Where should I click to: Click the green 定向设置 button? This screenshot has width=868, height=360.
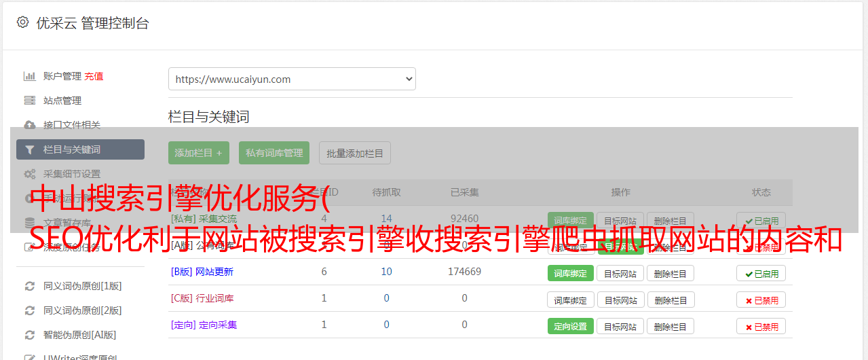pos(571,326)
